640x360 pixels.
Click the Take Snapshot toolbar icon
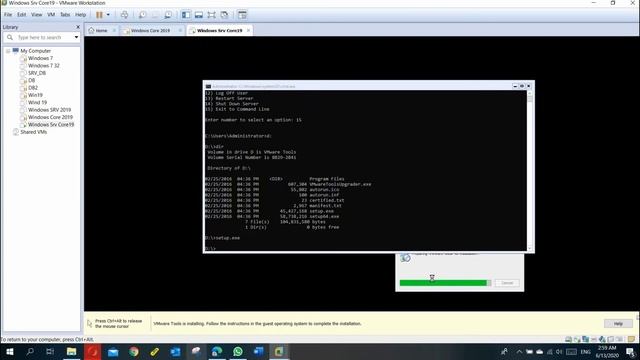142,15
